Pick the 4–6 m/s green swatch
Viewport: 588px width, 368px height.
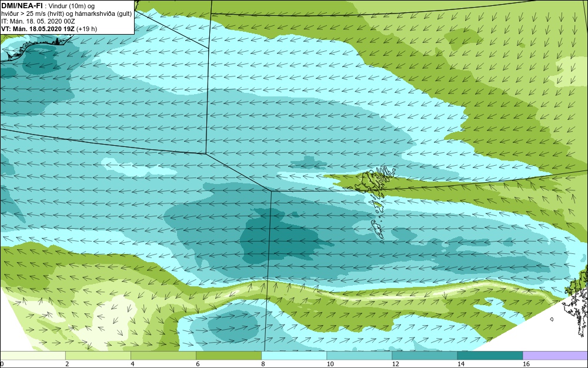coord(163,356)
